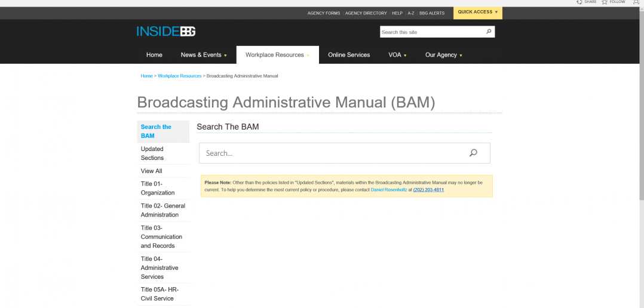The image size is (644, 308).
Task: Click the BAM search magnifier icon
Action: point(473,153)
